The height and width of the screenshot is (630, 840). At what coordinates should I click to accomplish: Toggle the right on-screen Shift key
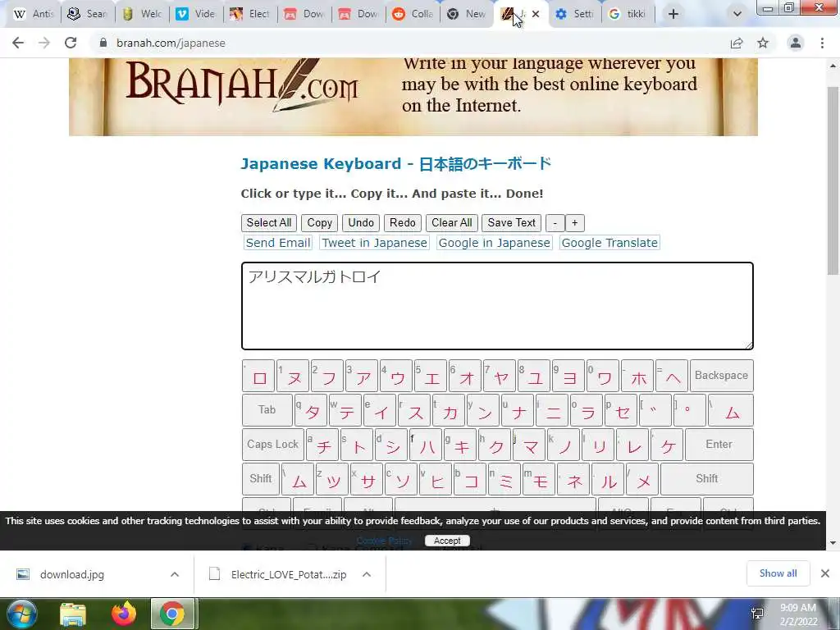coord(706,478)
